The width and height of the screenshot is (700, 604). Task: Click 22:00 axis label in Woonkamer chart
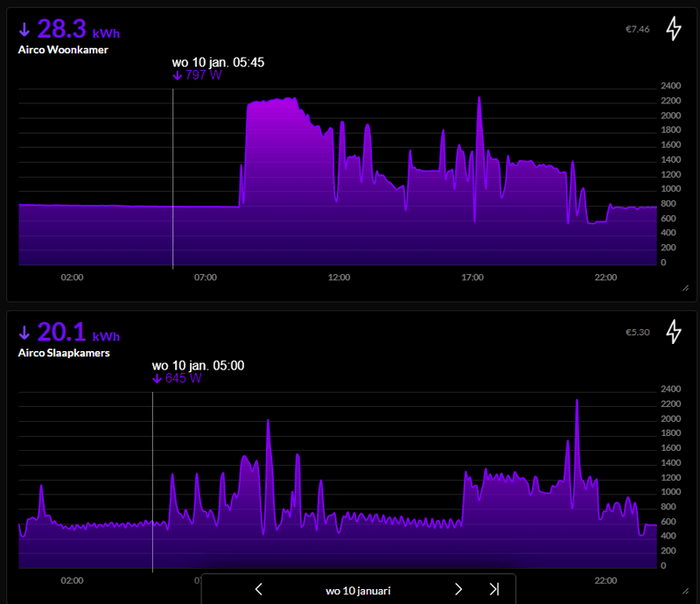[605, 277]
